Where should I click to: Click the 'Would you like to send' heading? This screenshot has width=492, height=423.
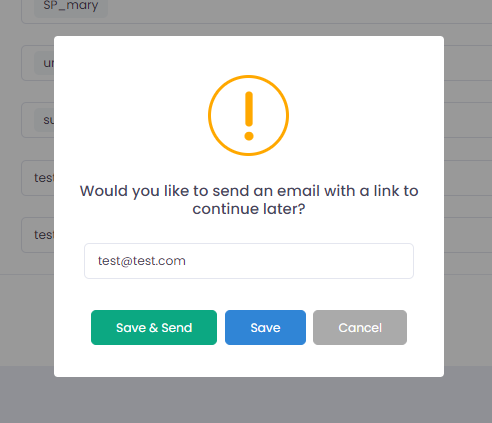tap(249, 200)
